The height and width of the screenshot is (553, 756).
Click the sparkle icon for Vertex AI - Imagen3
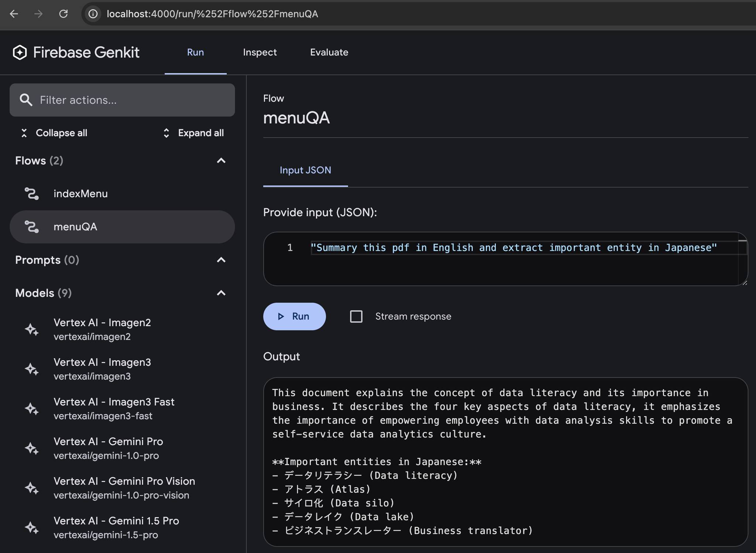tap(32, 369)
